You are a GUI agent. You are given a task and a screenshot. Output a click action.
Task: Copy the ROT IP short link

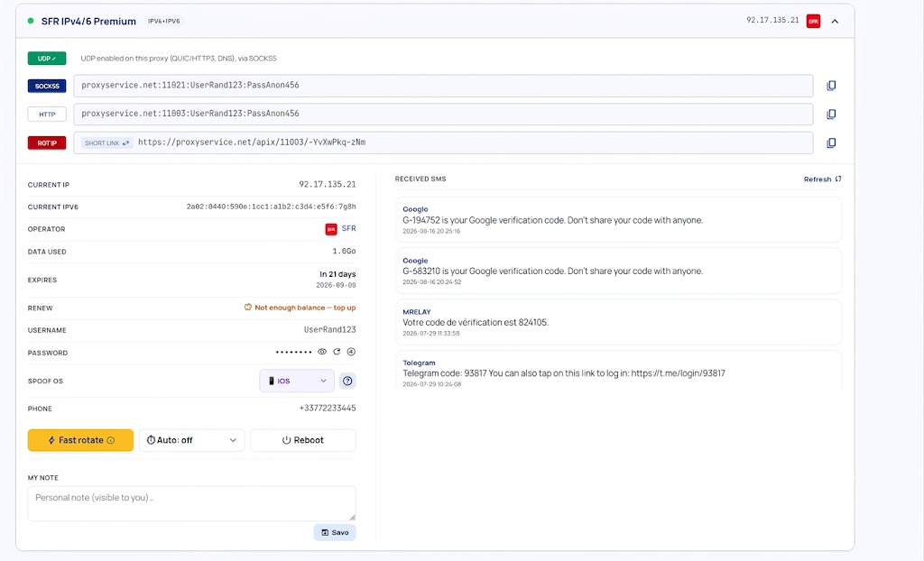coord(831,143)
